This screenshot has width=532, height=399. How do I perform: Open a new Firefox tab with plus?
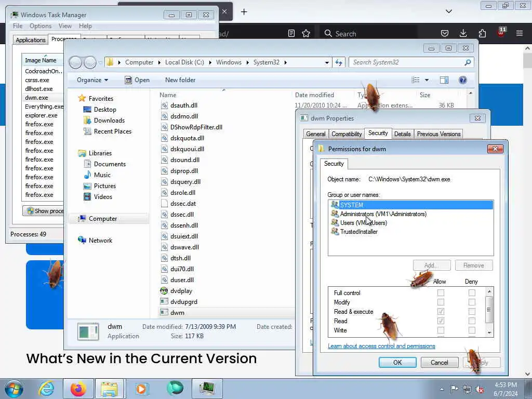[x=244, y=12]
